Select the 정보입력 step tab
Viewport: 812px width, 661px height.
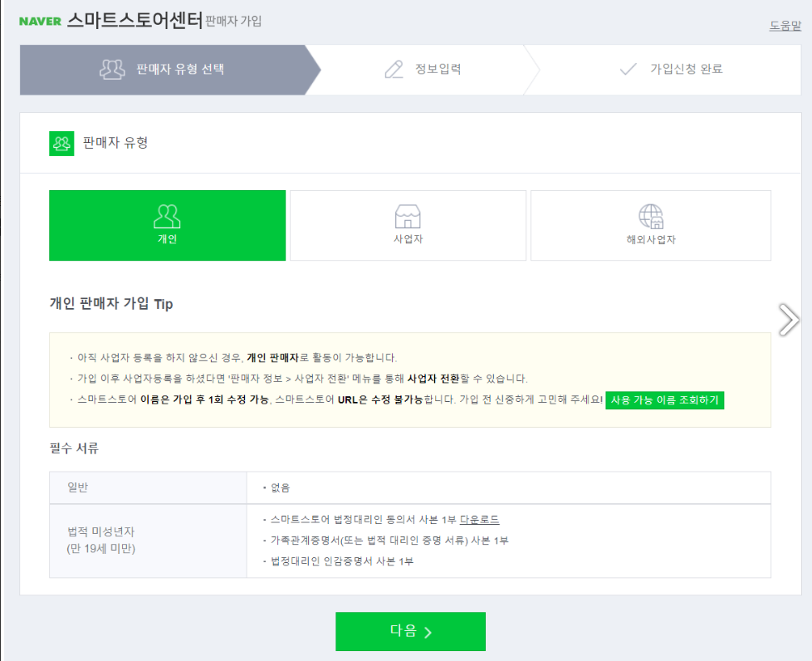point(422,70)
